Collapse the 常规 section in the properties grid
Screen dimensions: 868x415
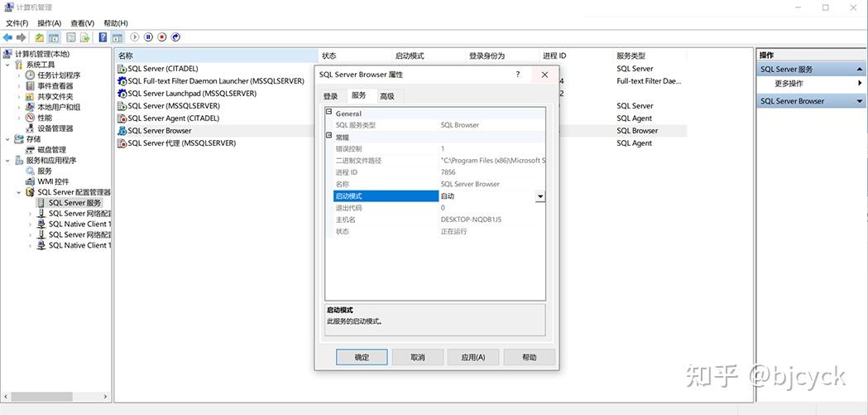(328, 137)
